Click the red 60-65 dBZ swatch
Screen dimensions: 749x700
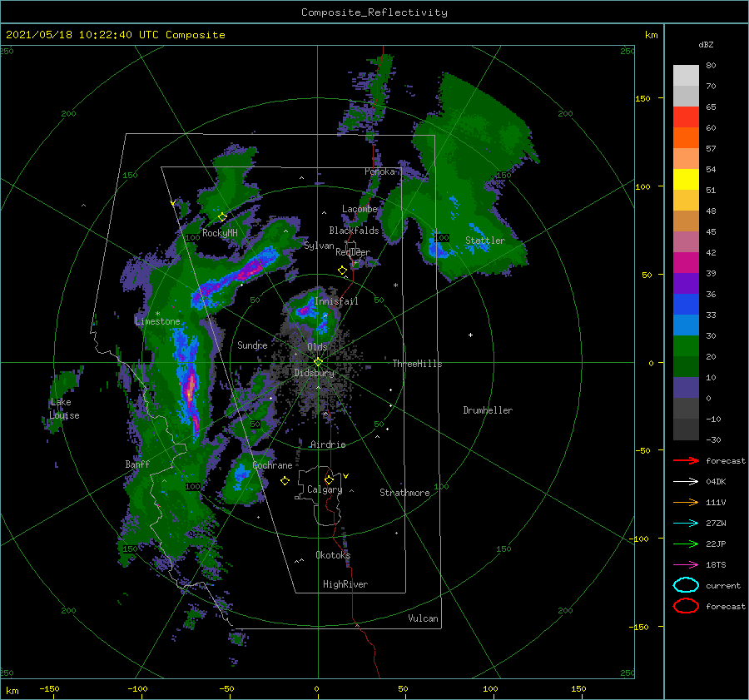[686, 117]
